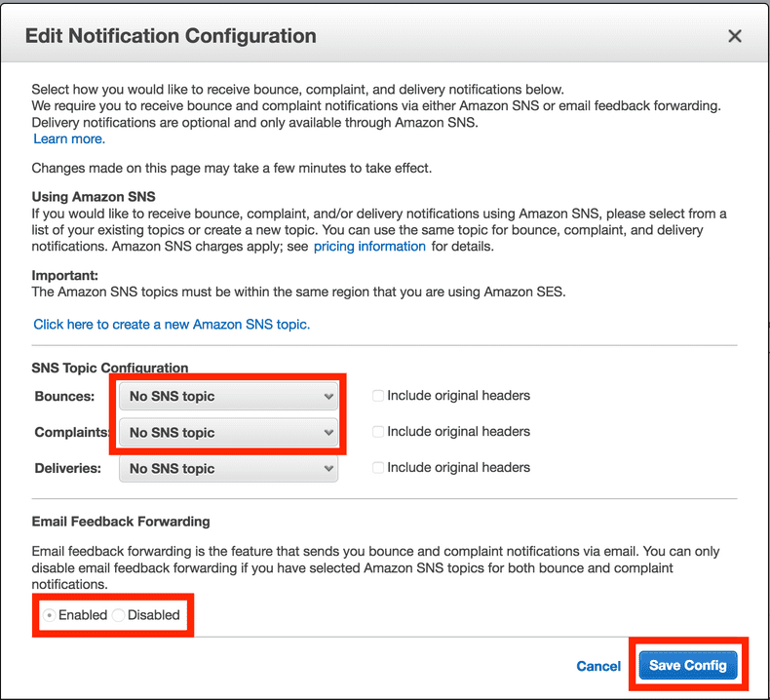
Task: Open the Learn more link
Action: 69,139
